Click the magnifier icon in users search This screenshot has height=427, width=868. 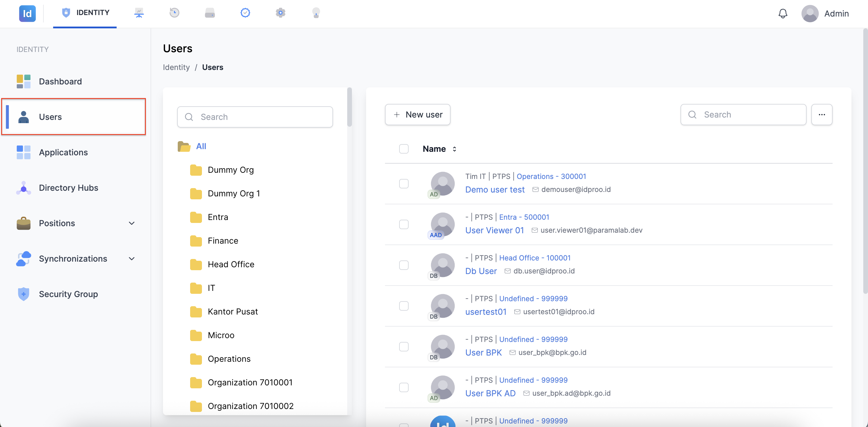pyautogui.click(x=692, y=115)
